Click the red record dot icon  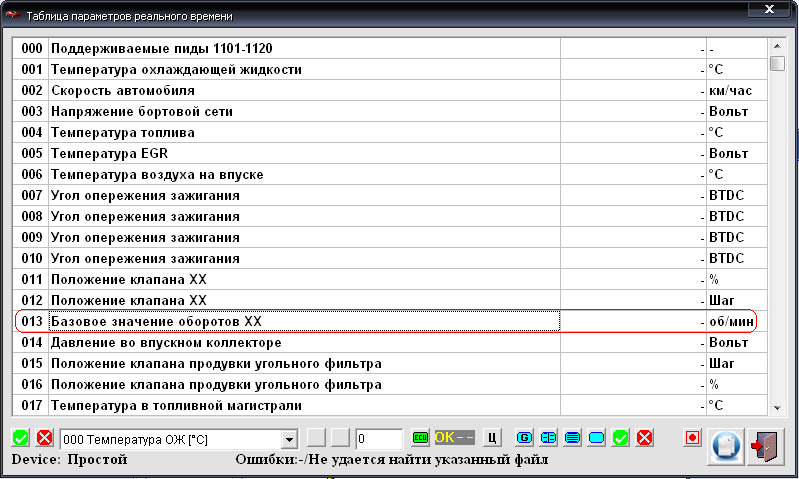click(692, 438)
